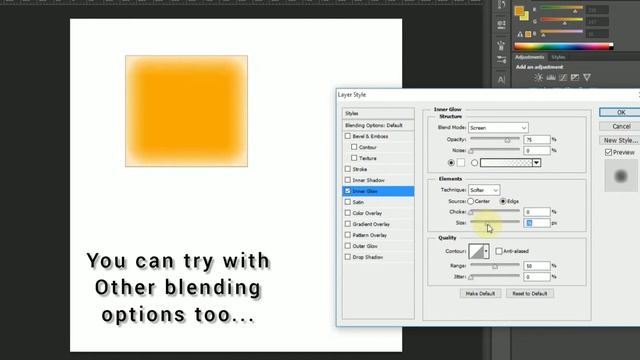Add a Curves adjustment (curve icon)

[x=563, y=78]
